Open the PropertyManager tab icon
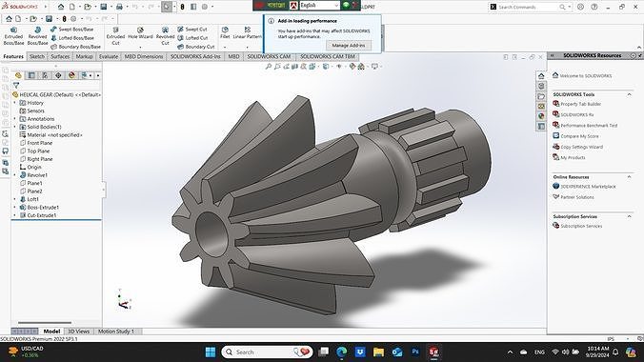The width and height of the screenshot is (644, 362). [x=31, y=75]
